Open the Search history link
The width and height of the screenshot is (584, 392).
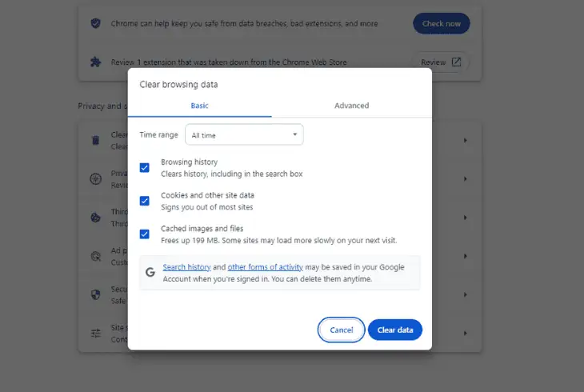click(186, 267)
